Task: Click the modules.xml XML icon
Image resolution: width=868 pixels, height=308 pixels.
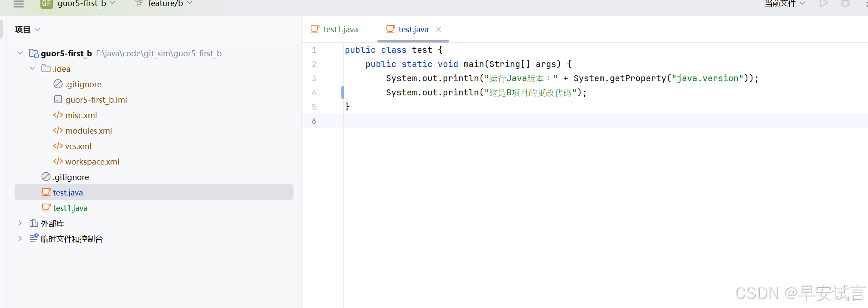Action: pos(58,130)
